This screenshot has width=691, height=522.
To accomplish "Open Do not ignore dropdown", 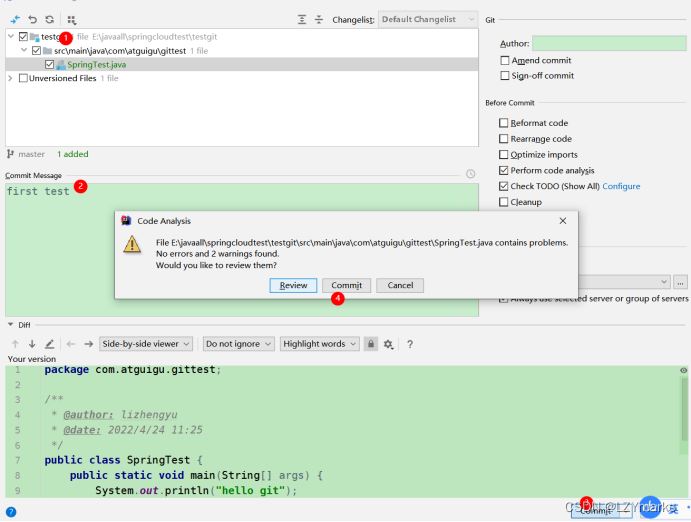I will 239,344.
